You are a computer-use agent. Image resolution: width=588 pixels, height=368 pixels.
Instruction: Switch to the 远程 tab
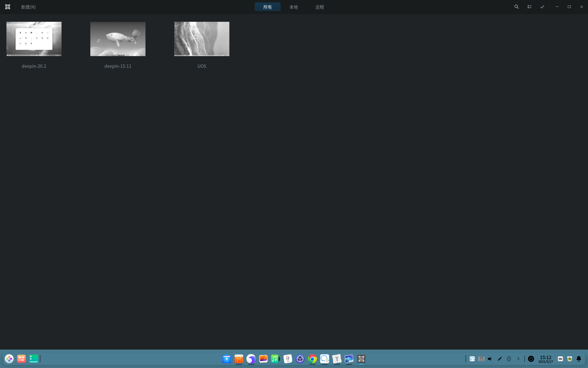(x=319, y=7)
